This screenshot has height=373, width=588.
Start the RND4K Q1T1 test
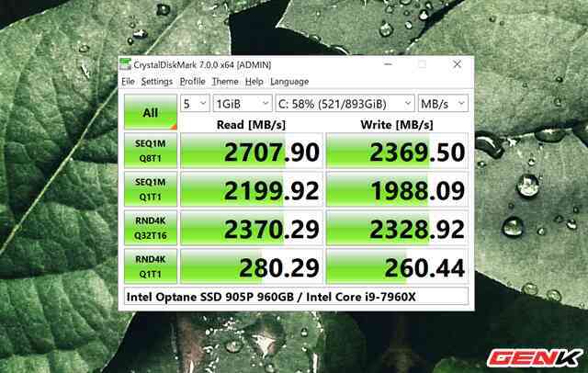[151, 266]
